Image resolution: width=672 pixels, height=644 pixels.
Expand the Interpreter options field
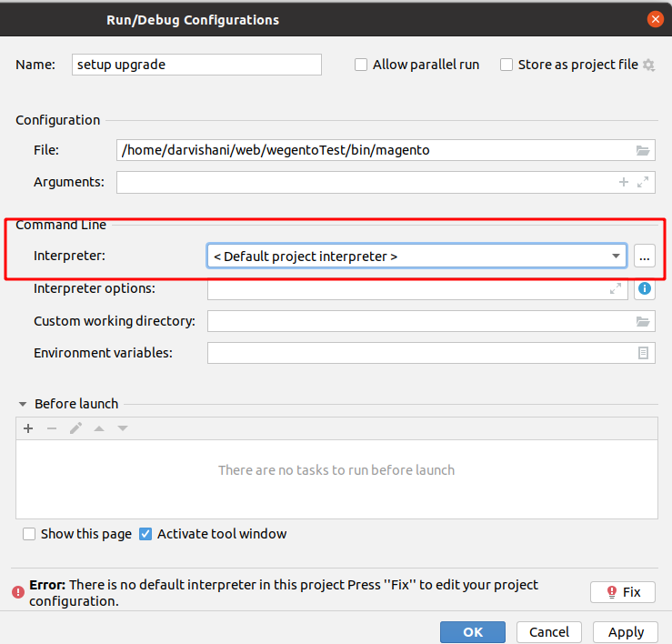click(x=616, y=288)
